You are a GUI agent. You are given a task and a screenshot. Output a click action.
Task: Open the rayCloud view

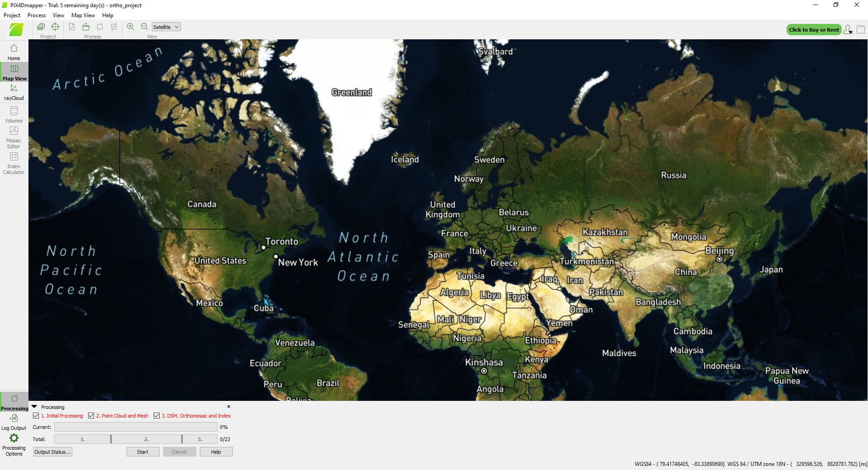(x=14, y=92)
